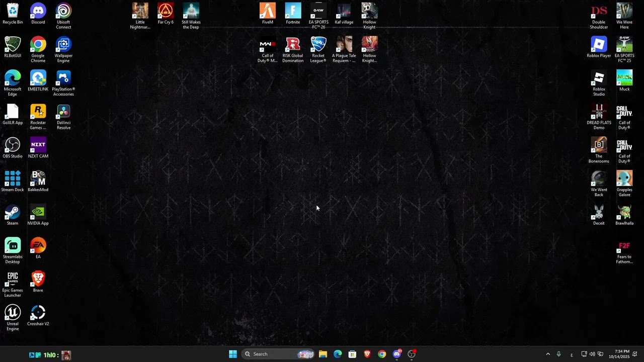Select the NZXT CAM desktop icon

(x=38, y=148)
